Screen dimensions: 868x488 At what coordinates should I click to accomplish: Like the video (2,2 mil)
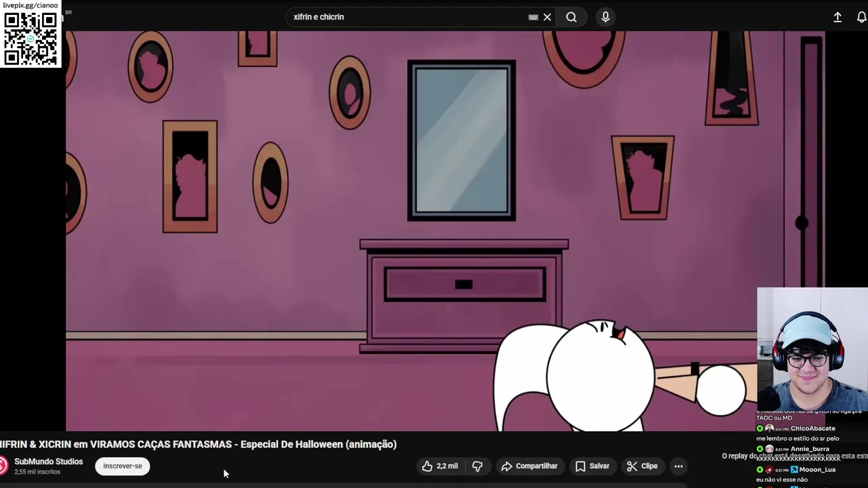tap(440, 466)
